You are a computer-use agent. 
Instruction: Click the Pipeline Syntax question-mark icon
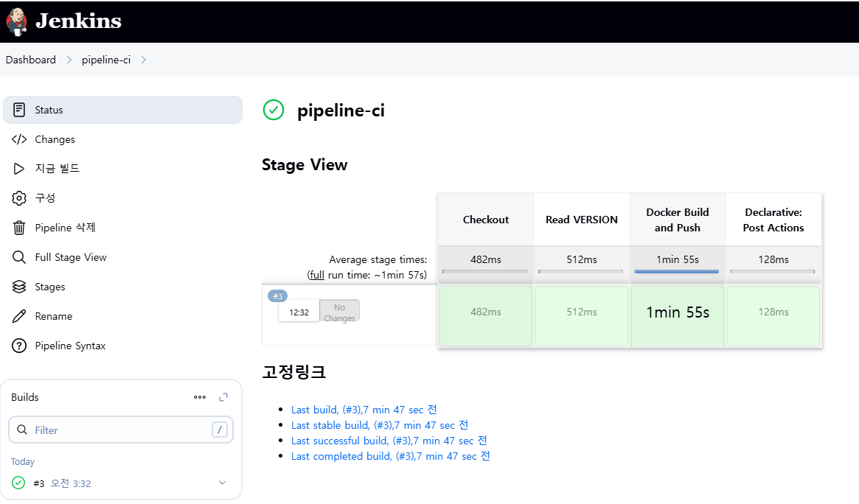[x=19, y=346]
